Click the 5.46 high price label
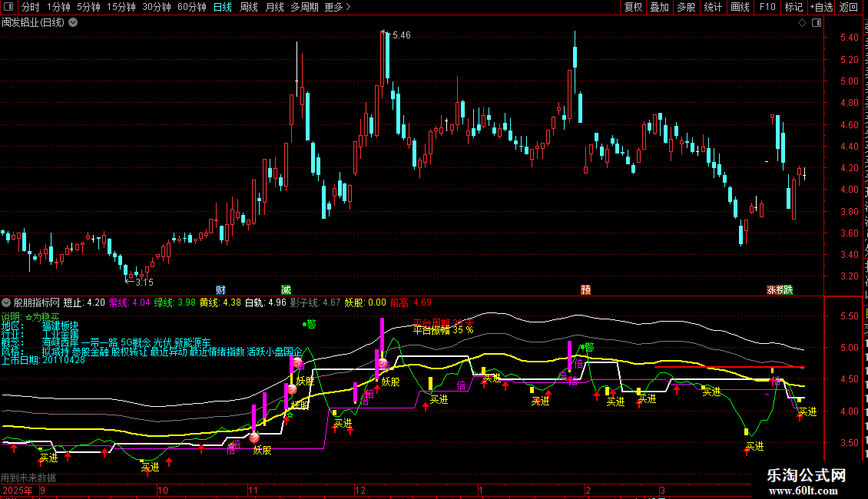This screenshot has width=868, height=499. pyautogui.click(x=401, y=35)
